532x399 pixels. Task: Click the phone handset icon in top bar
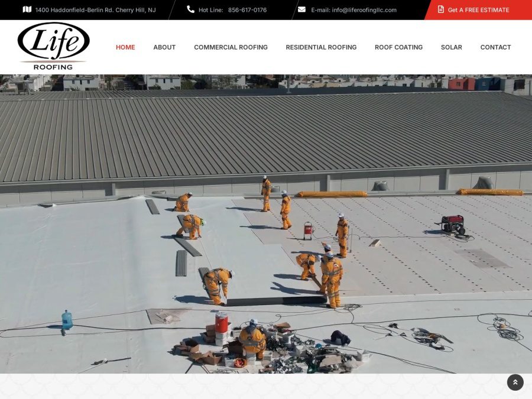[x=190, y=9]
